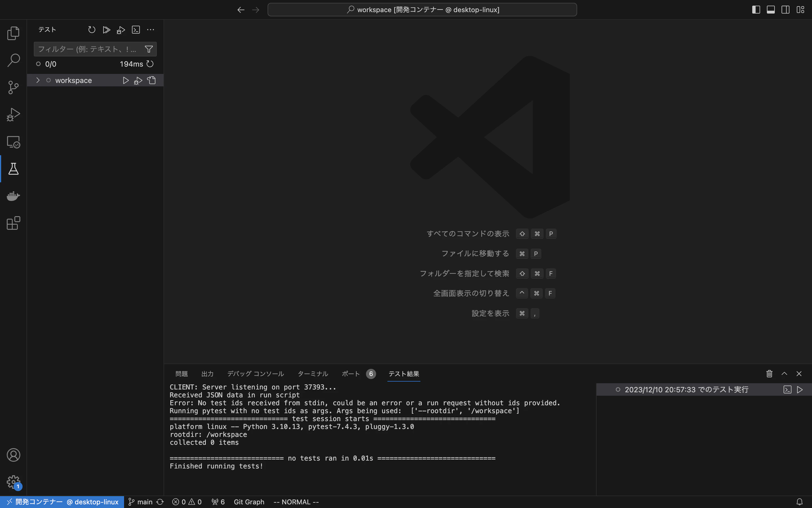Expand the workspace test tree node
Viewport: 812px width, 508px height.
pyautogui.click(x=38, y=80)
